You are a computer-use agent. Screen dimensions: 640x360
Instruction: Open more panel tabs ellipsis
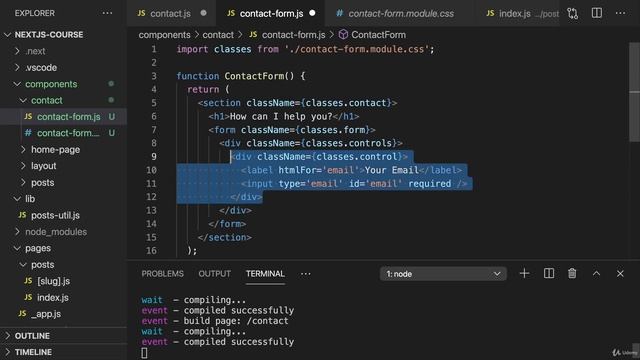click(306, 274)
